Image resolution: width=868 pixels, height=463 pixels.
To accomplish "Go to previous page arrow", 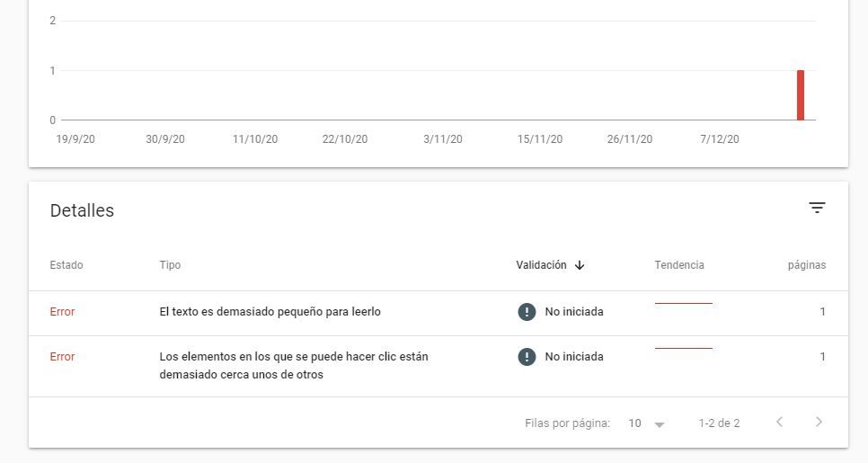I will (x=779, y=422).
